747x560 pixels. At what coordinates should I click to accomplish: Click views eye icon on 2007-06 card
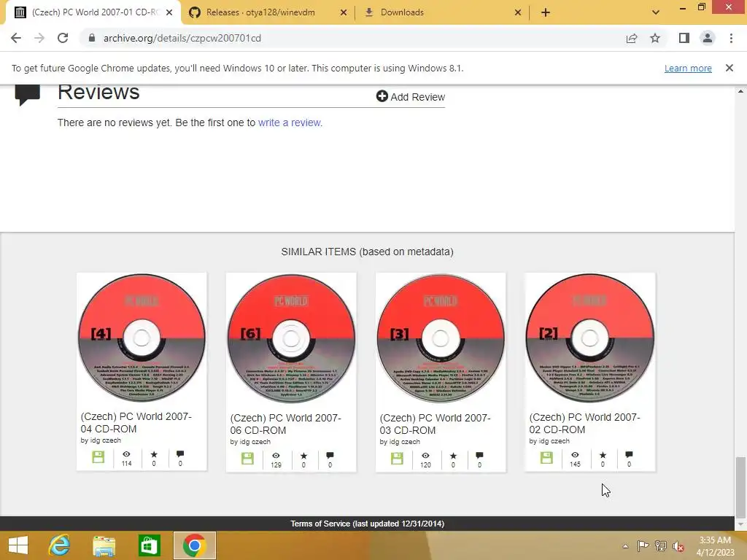point(276,456)
